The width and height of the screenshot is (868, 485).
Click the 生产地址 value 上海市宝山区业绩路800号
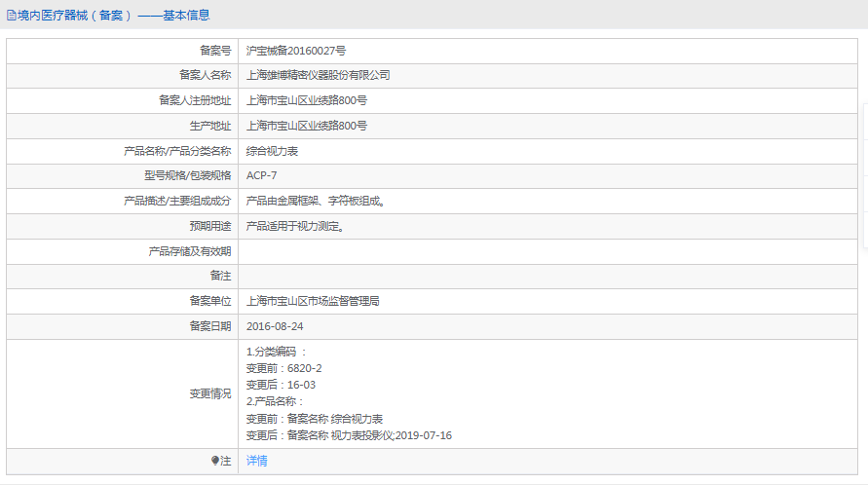coord(307,126)
